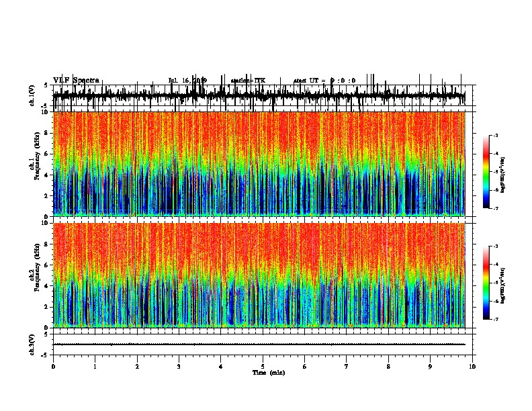532x411 pixels.
Task: Click time axis tick label 0
Action: coord(53,367)
